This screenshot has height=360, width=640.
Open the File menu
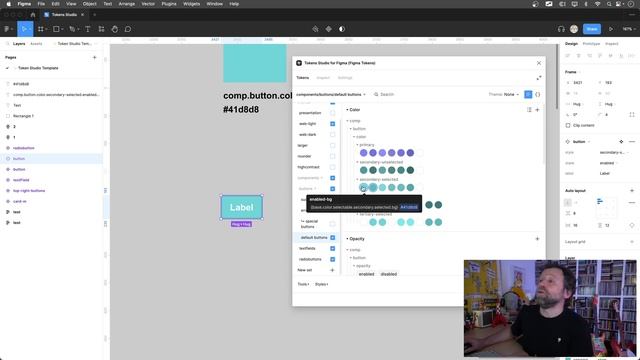click(x=41, y=4)
